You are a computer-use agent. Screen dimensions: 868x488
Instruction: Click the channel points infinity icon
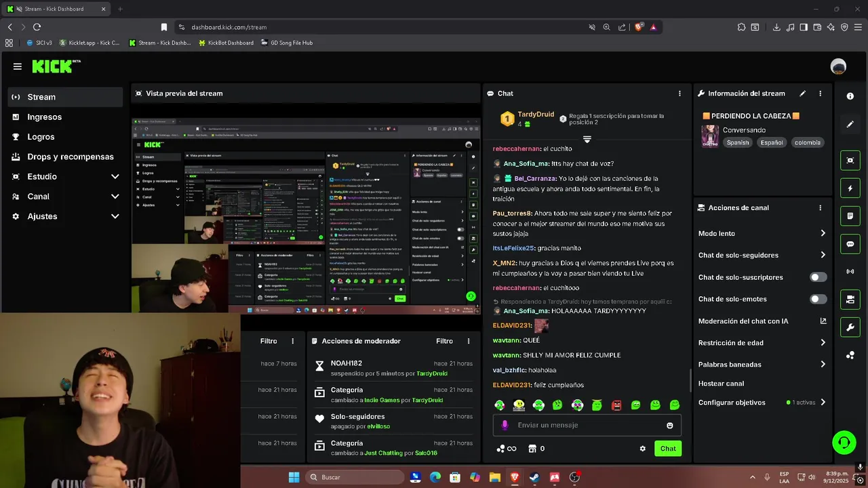click(x=507, y=449)
